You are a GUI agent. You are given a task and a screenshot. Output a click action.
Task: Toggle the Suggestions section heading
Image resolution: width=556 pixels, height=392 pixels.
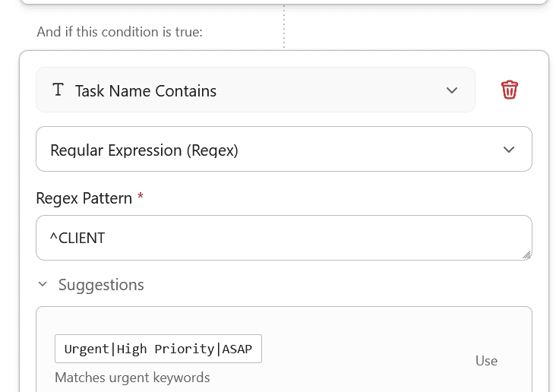101,285
